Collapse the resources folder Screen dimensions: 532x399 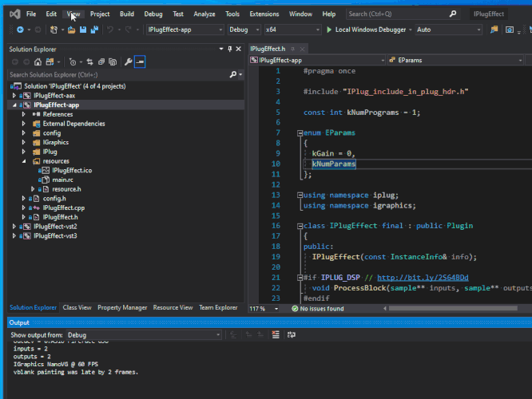[x=24, y=161]
